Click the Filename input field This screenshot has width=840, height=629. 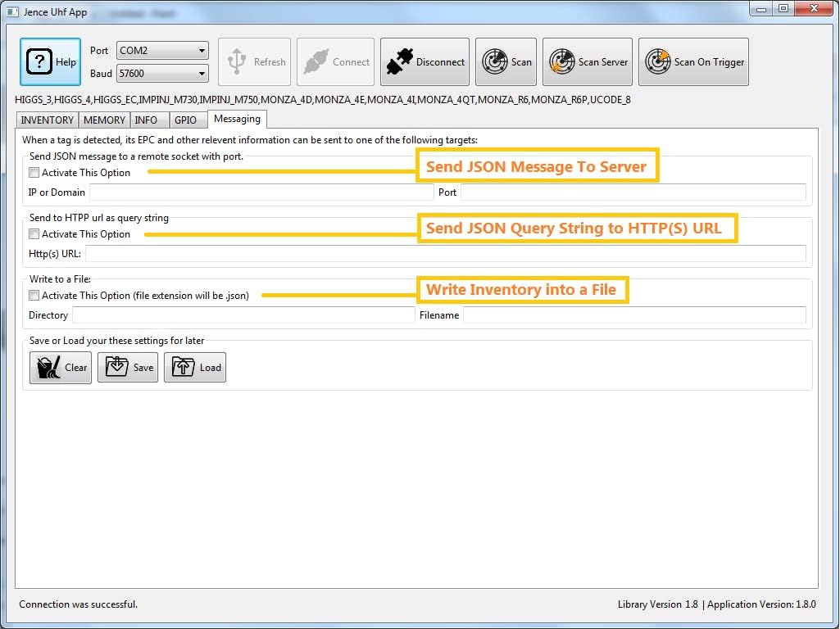(x=633, y=315)
